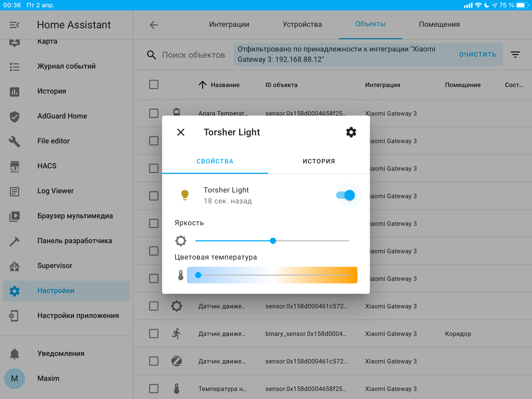Viewport: 532px width, 399px height.
Task: Open the HACS store icon
Action: (x=15, y=167)
